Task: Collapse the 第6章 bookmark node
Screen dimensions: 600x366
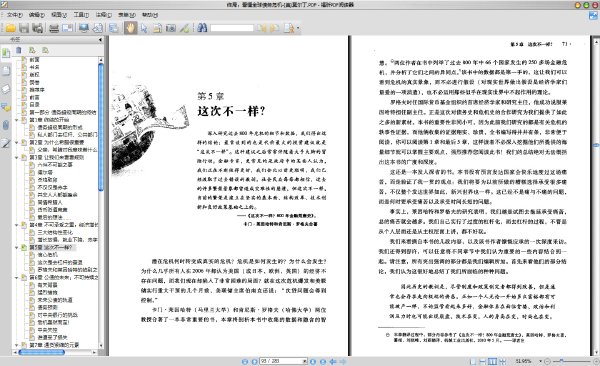Action: pos(16,277)
